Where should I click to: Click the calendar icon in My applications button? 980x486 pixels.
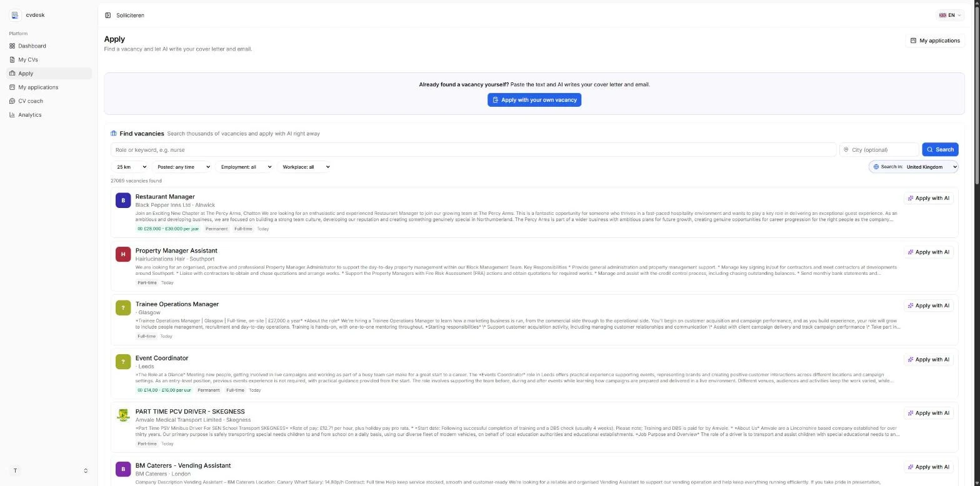tap(913, 41)
